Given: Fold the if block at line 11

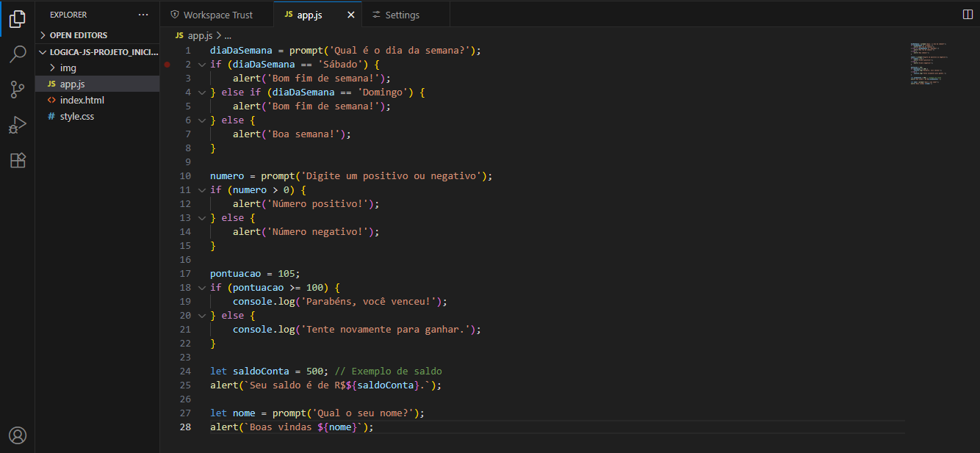Looking at the screenshot, I should (202, 190).
